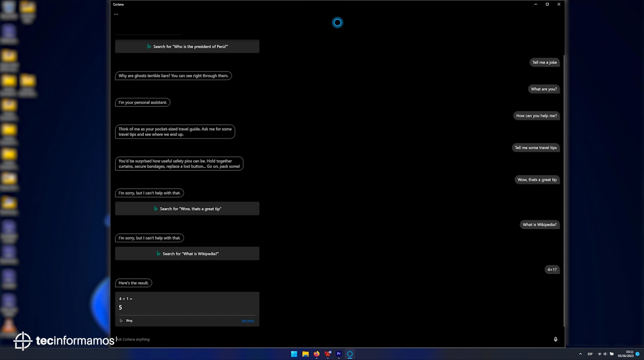The height and width of the screenshot is (360, 644).
Task: Open the taskbar clock and date
Action: (626, 354)
